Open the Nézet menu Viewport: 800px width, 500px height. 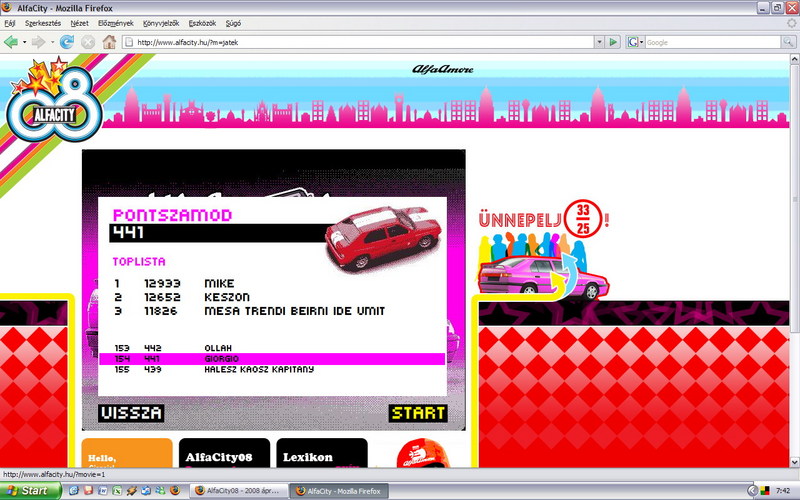[79, 23]
